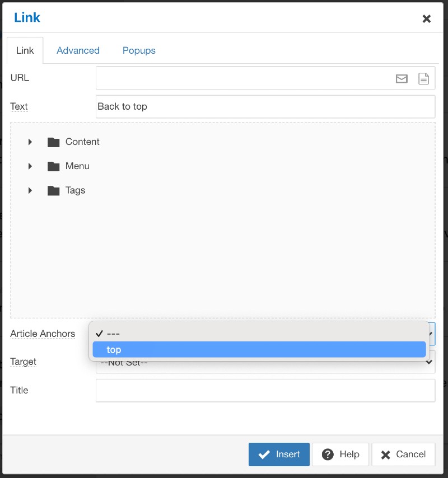
Task: Click the email envelope icon in URL field
Action: point(402,79)
